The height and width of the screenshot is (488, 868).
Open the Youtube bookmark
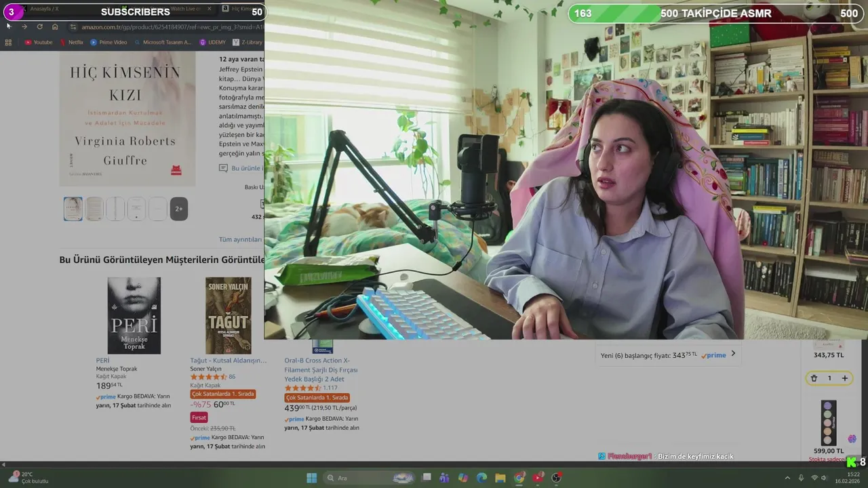pos(39,42)
